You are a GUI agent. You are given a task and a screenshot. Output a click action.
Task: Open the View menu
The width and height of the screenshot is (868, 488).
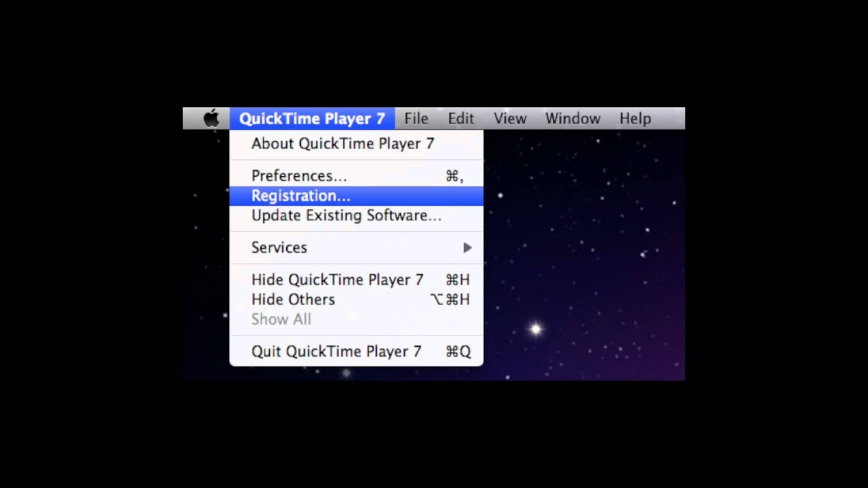click(510, 119)
